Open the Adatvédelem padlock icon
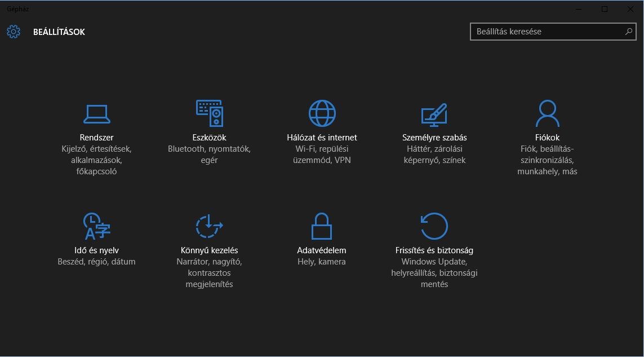Image resolution: width=644 pixels, height=357 pixels. click(322, 226)
